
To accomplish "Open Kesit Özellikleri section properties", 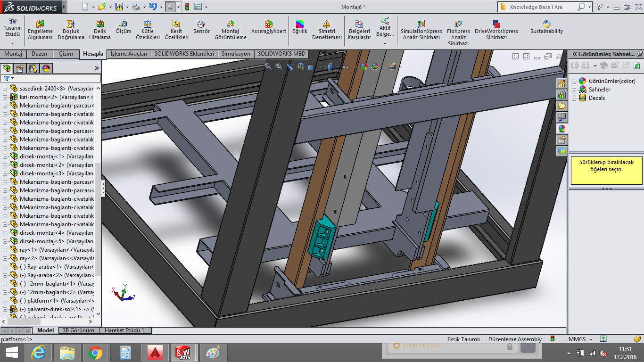I will (x=176, y=30).
